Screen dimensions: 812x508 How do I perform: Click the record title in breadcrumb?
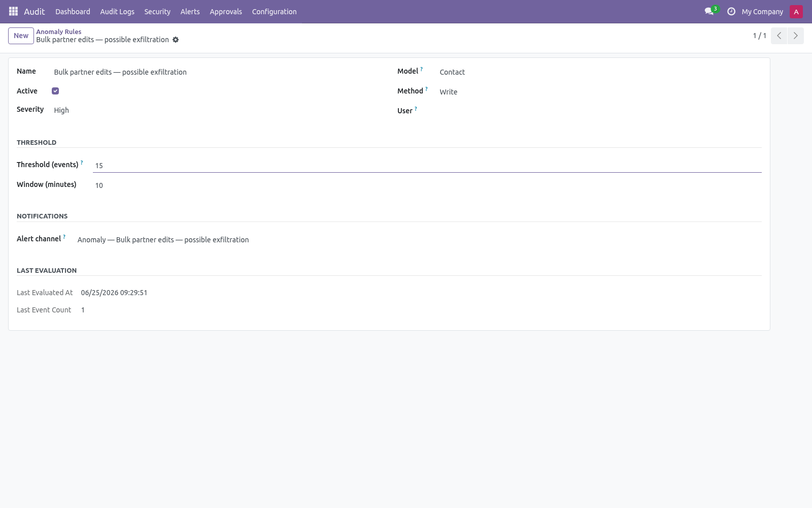103,40
